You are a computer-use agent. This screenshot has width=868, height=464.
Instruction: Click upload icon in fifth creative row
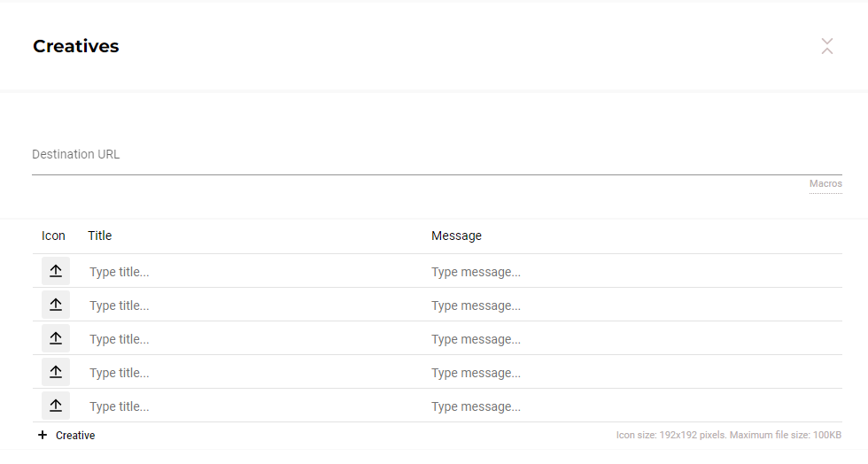pyautogui.click(x=55, y=406)
